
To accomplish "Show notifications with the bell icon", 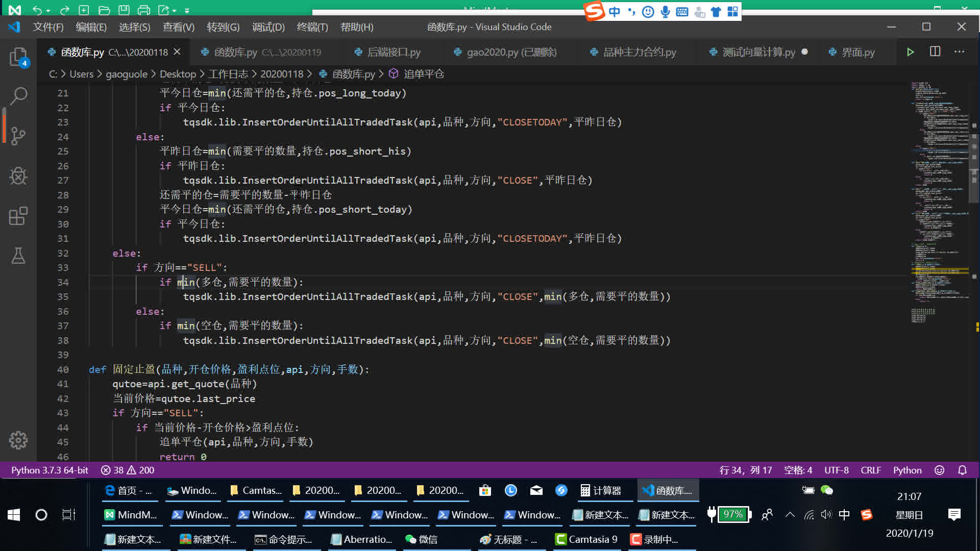I will [x=962, y=470].
